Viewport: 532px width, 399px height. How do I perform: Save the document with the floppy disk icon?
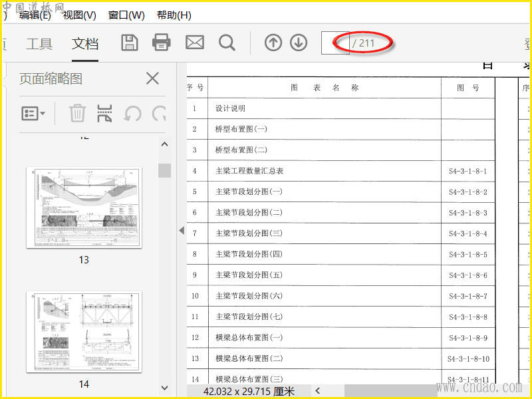(130, 43)
